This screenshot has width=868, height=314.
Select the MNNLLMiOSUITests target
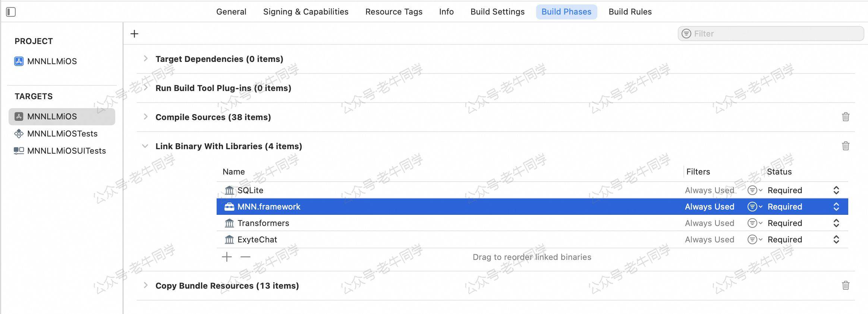pos(66,151)
